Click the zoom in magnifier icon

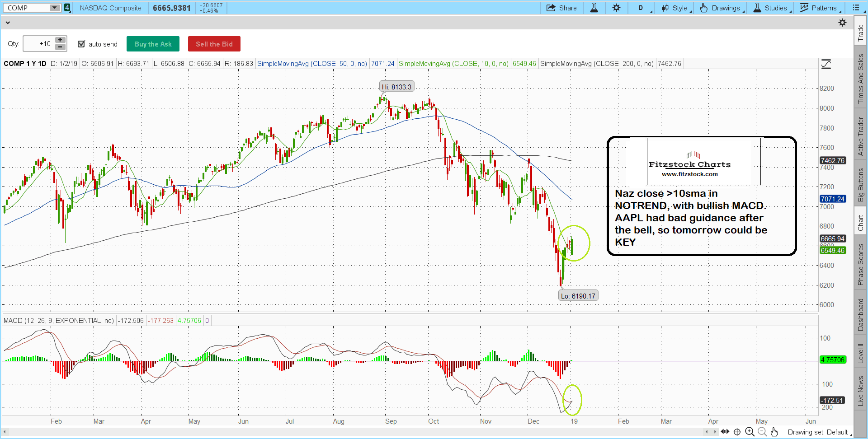750,432
